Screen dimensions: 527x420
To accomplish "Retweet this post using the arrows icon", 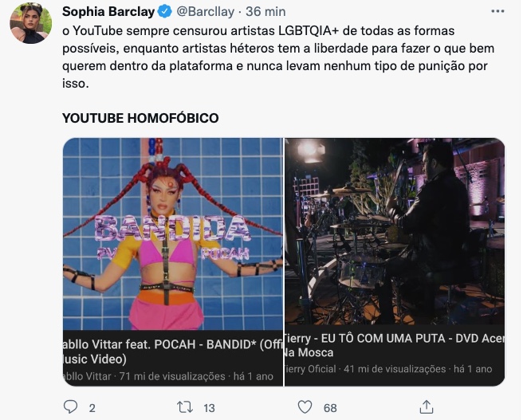I will [185, 407].
